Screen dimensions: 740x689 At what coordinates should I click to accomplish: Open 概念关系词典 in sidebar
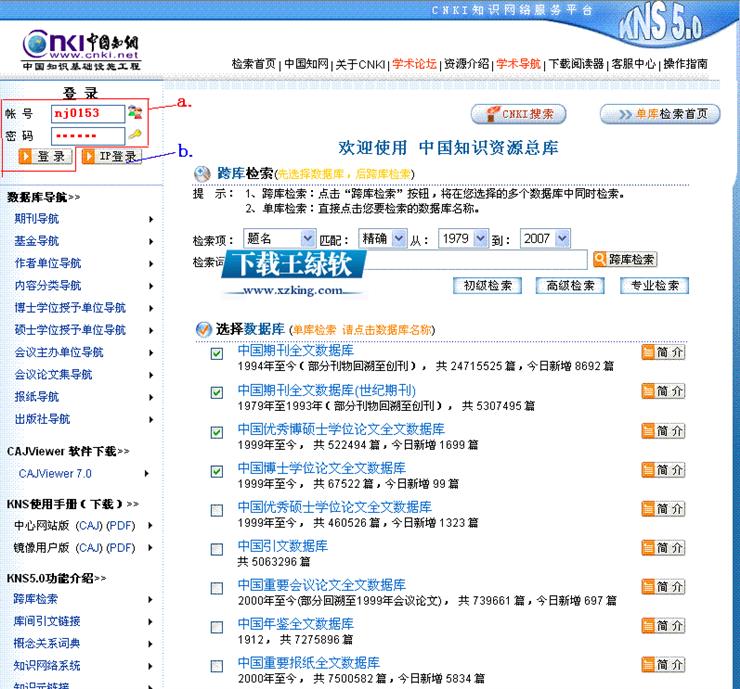47,643
